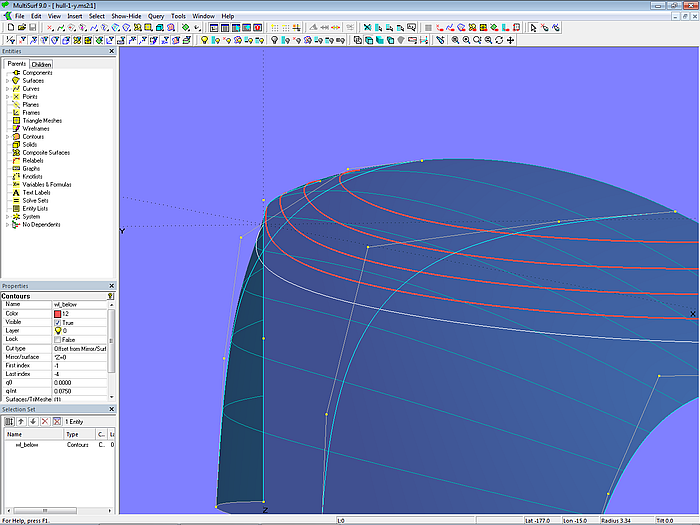Select the arrow pointer selection tool
This screenshot has width=700, height=525.
click(x=531, y=28)
